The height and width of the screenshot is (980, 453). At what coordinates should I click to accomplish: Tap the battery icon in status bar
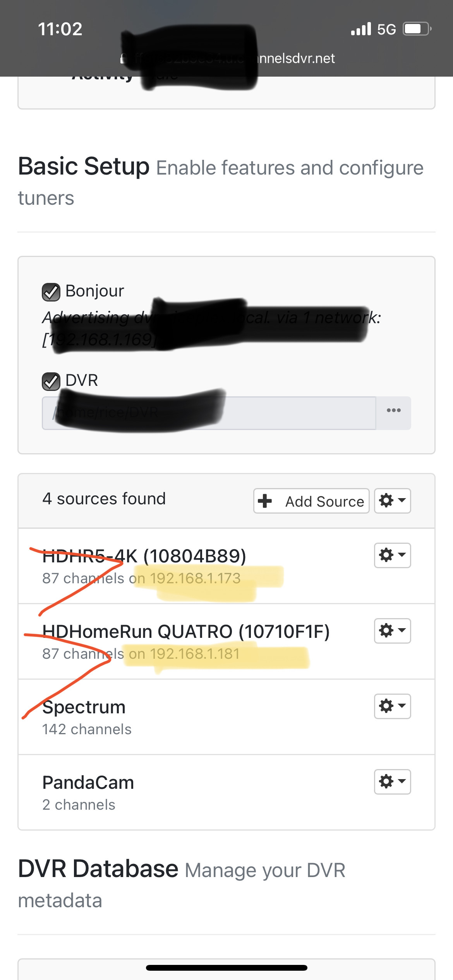point(417,29)
